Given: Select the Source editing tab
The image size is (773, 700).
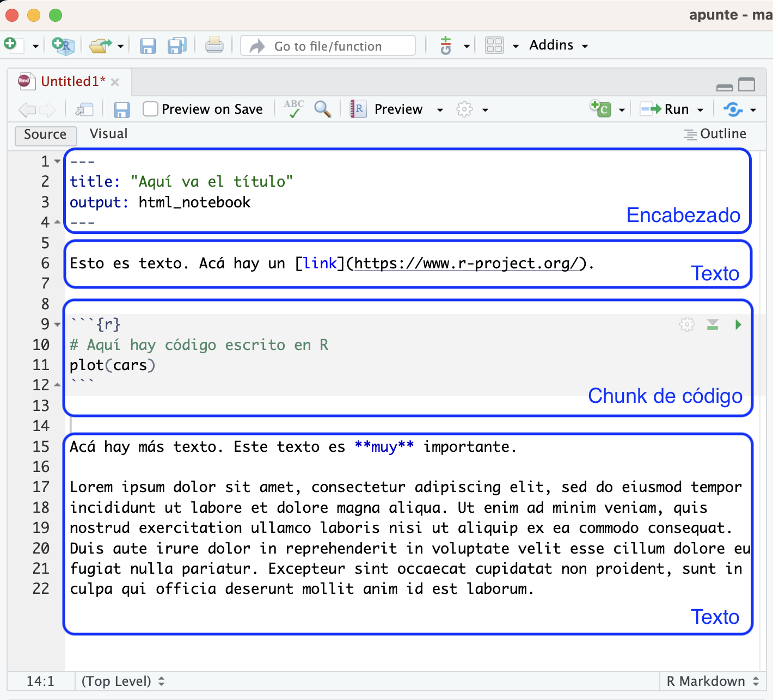Looking at the screenshot, I should tap(45, 134).
